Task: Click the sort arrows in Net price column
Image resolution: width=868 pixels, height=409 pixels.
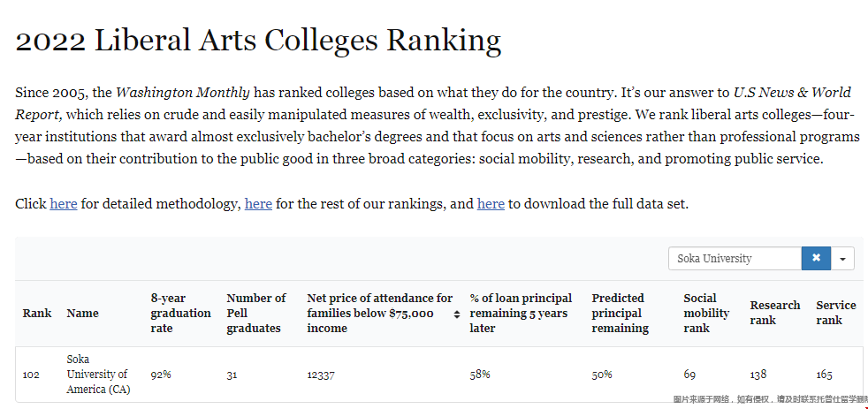Action: [x=457, y=314]
